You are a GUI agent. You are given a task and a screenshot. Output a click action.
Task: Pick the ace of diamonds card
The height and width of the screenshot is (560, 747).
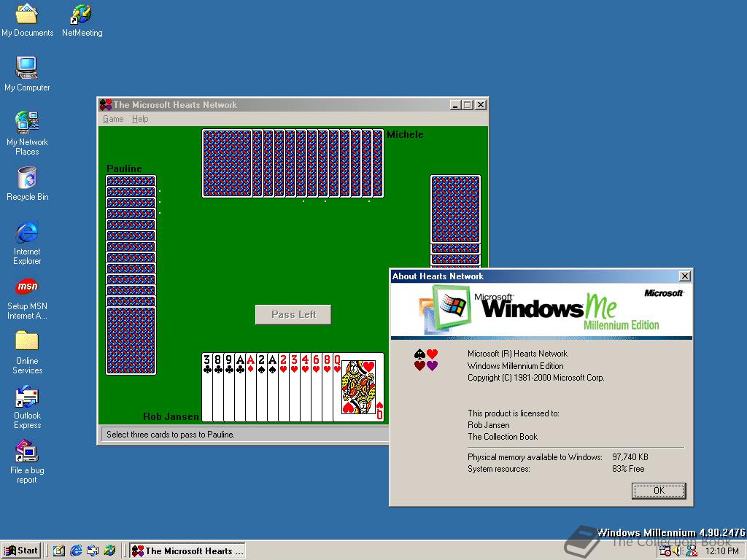(x=251, y=386)
